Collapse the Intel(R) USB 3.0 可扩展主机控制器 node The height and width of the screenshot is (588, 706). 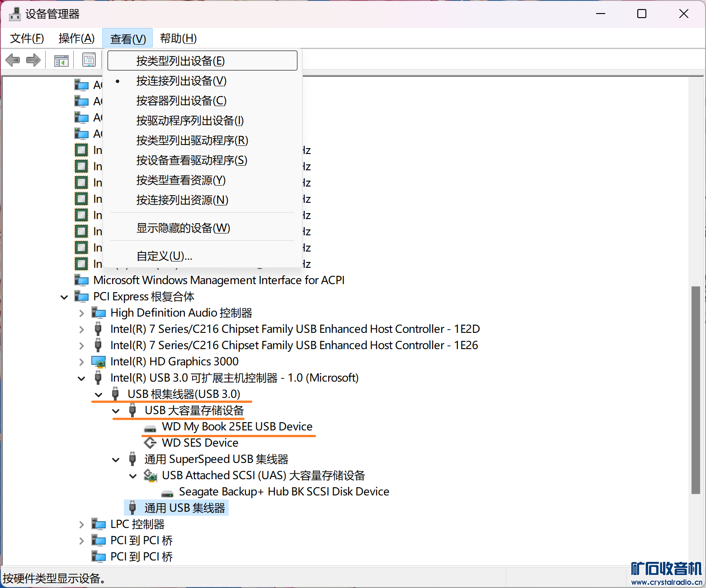point(81,378)
